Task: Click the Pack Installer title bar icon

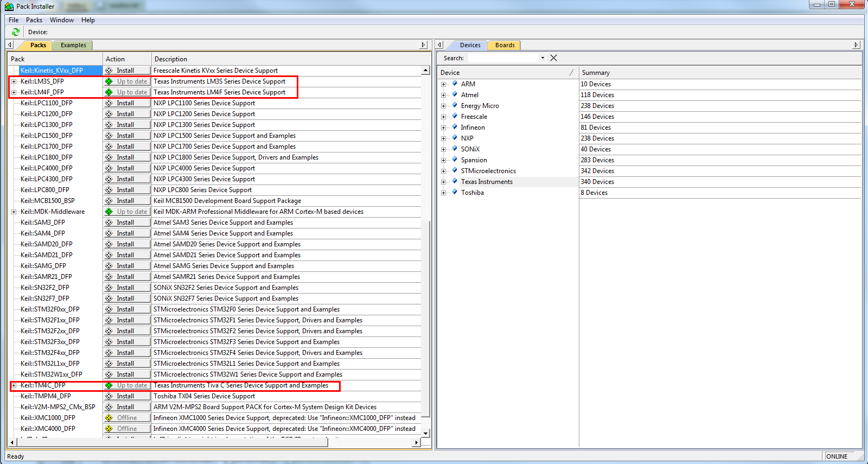Action: [9, 7]
